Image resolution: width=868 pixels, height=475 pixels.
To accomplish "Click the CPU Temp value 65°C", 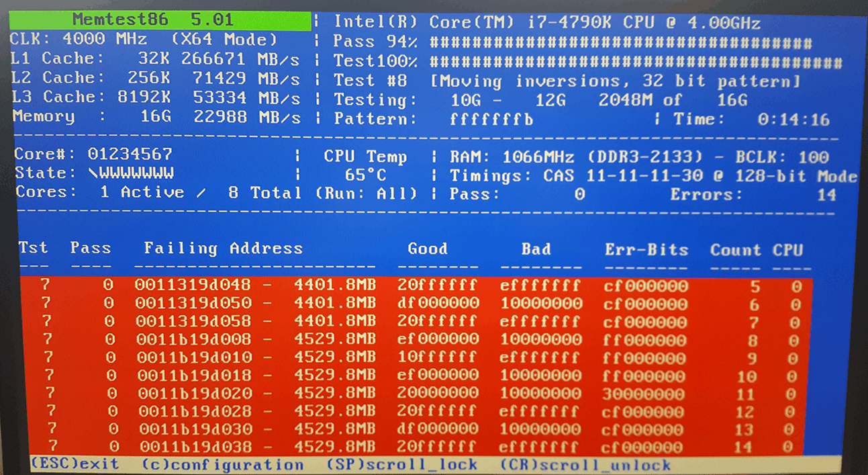I will (366, 175).
